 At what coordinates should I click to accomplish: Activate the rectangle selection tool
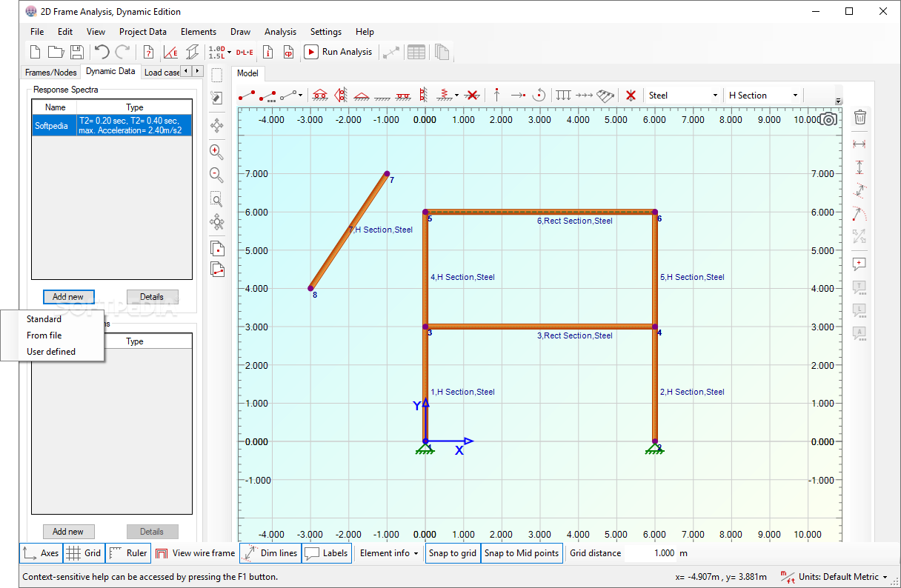[x=216, y=75]
